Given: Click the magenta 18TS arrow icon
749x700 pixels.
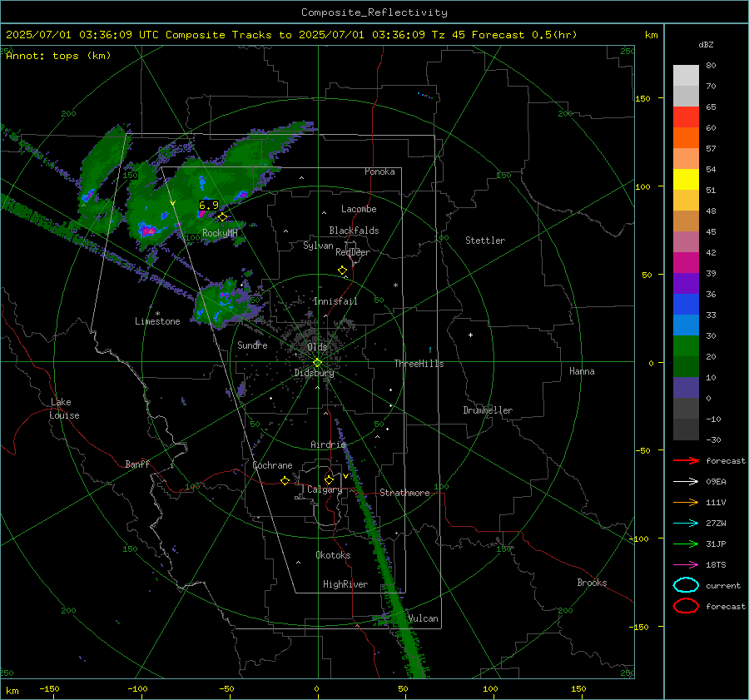Looking at the screenshot, I should click(686, 565).
